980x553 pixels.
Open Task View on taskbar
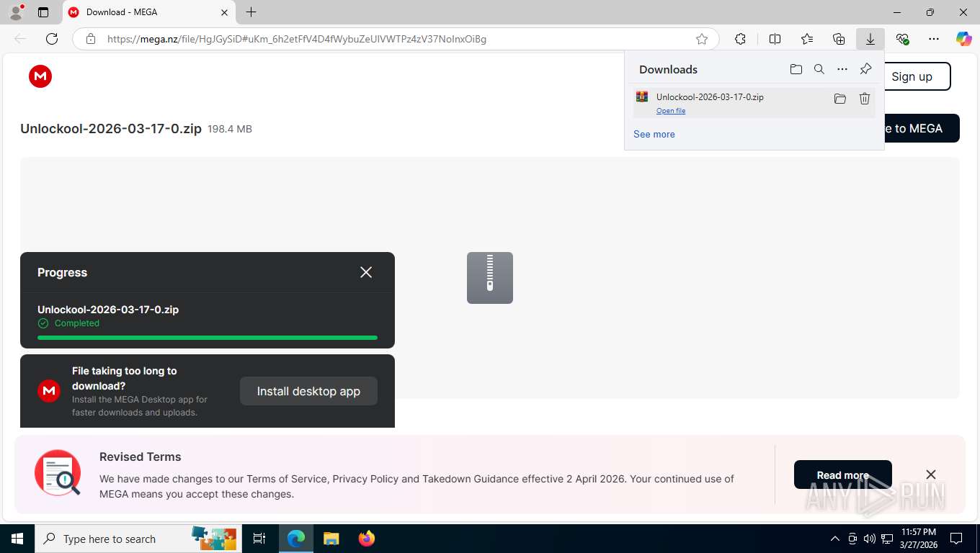[259, 539]
